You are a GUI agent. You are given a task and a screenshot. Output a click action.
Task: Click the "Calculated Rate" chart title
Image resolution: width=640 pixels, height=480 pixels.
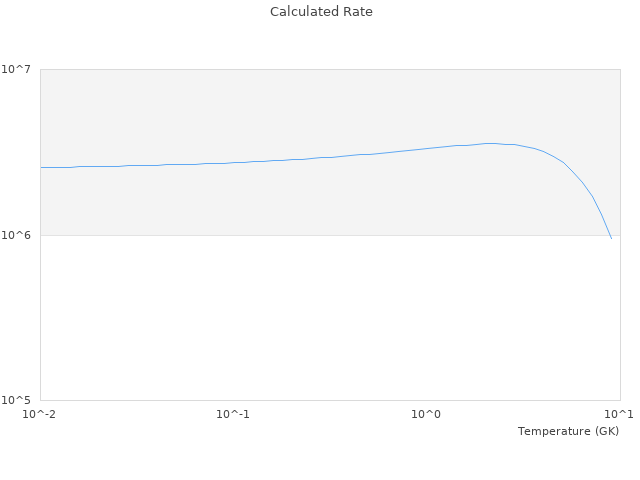pyautogui.click(x=321, y=12)
